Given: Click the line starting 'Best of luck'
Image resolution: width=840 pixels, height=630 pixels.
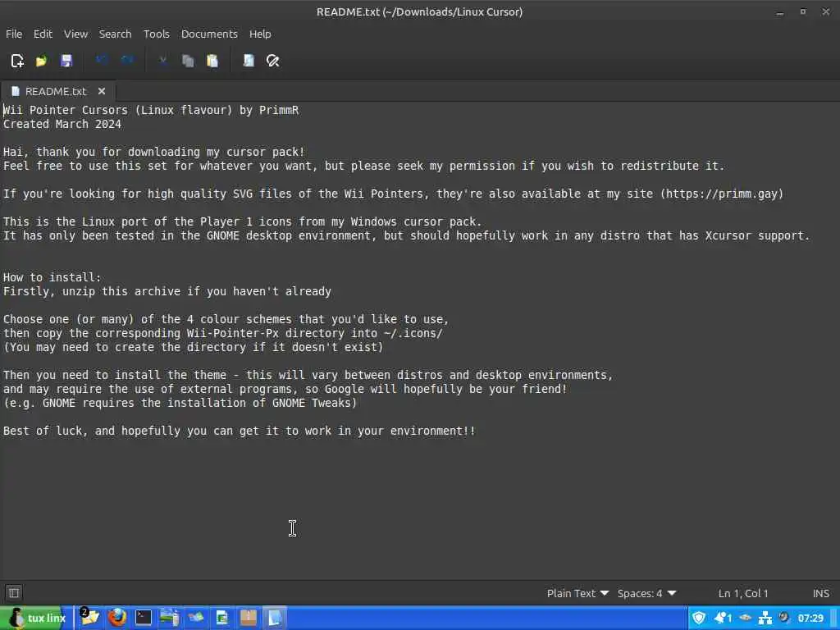Looking at the screenshot, I should coord(239,431).
